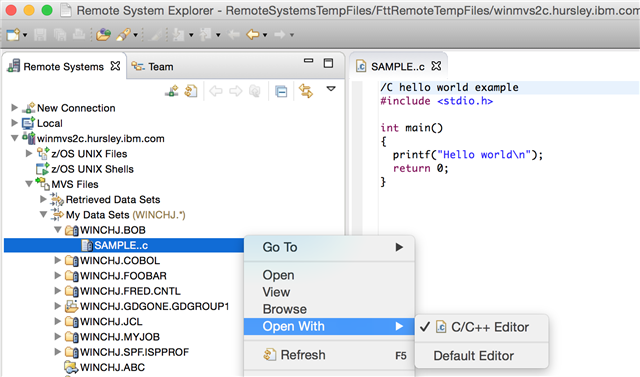Click the define new connection icon
640x377 pixels.
[172, 91]
